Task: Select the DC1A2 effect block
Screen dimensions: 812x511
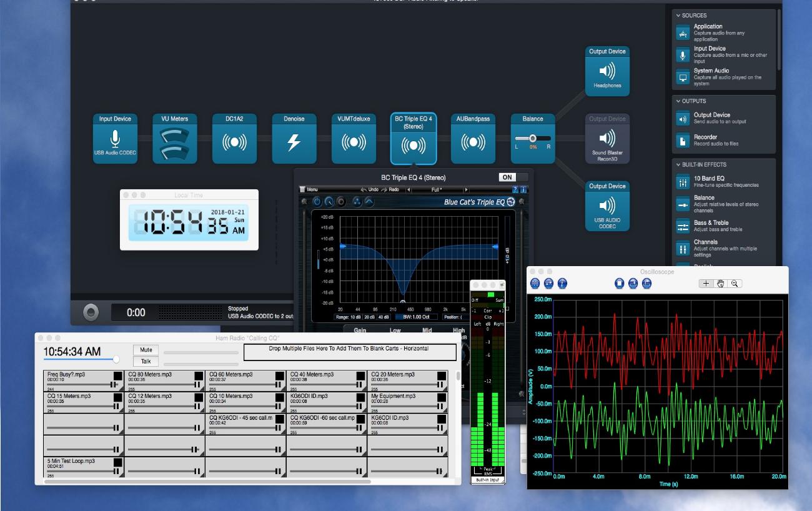Action: (x=234, y=139)
